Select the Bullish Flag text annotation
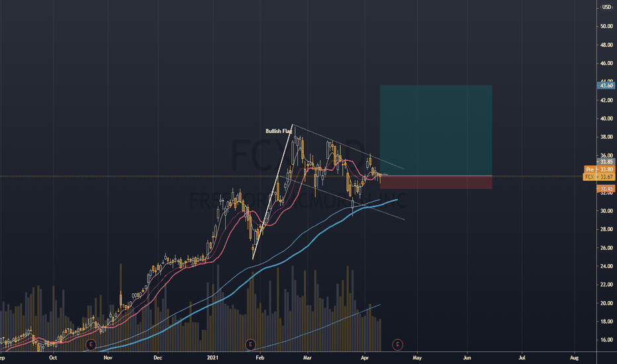The width and height of the screenshot is (617, 364). tap(279, 131)
